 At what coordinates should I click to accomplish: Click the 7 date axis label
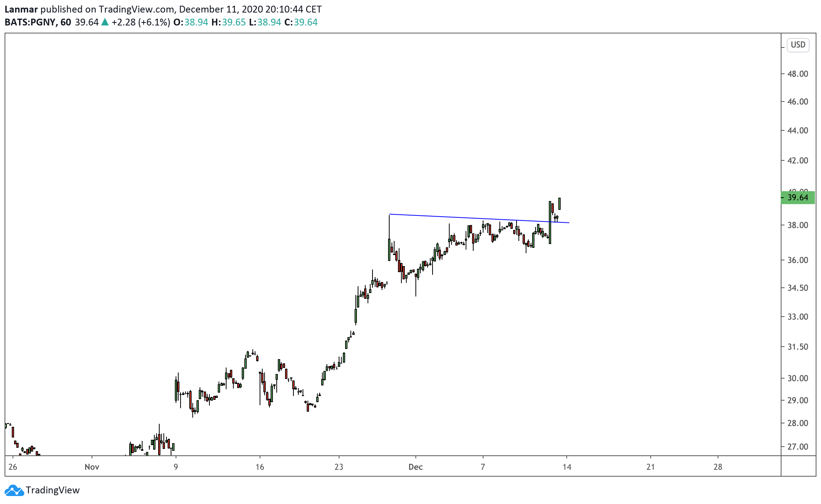pyautogui.click(x=483, y=467)
